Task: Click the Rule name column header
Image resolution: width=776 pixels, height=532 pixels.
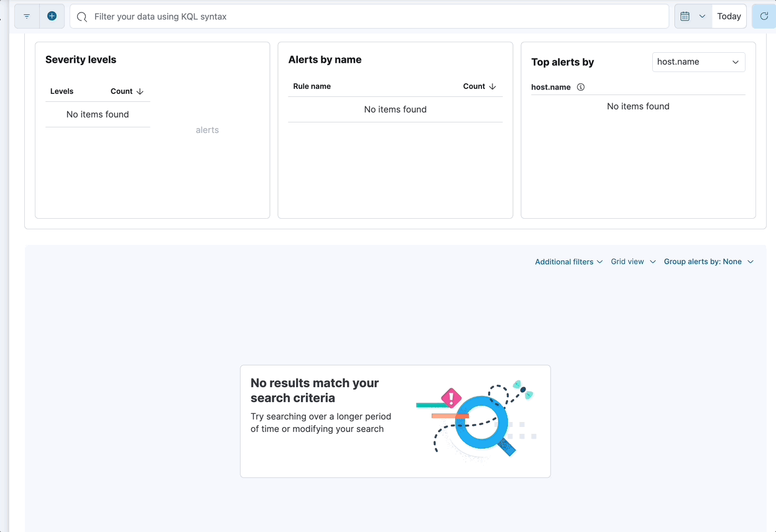Action: pos(312,86)
